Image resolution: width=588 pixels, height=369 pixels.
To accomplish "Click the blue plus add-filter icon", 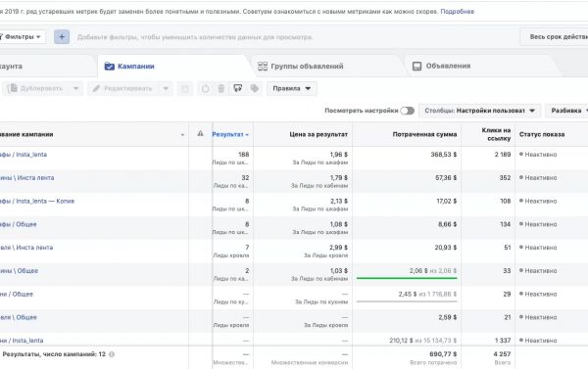I will coord(62,37).
